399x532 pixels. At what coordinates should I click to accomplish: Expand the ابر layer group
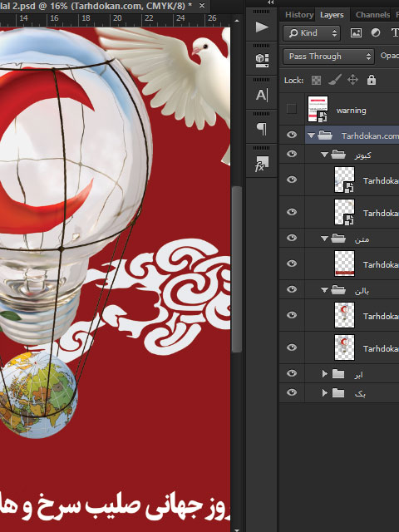[324, 373]
